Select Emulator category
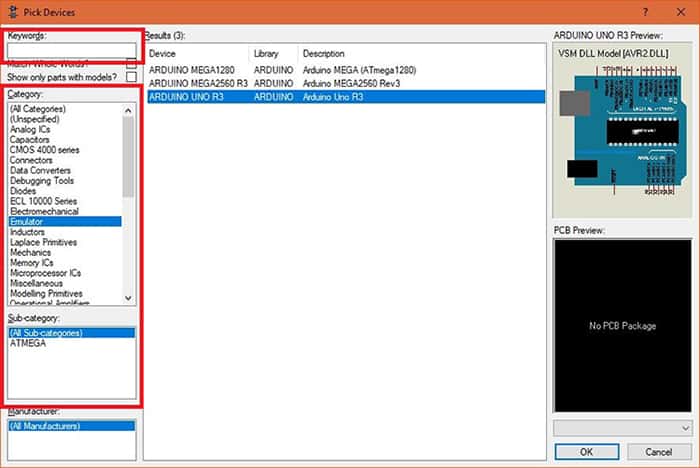This screenshot has height=468, width=700. (65, 222)
